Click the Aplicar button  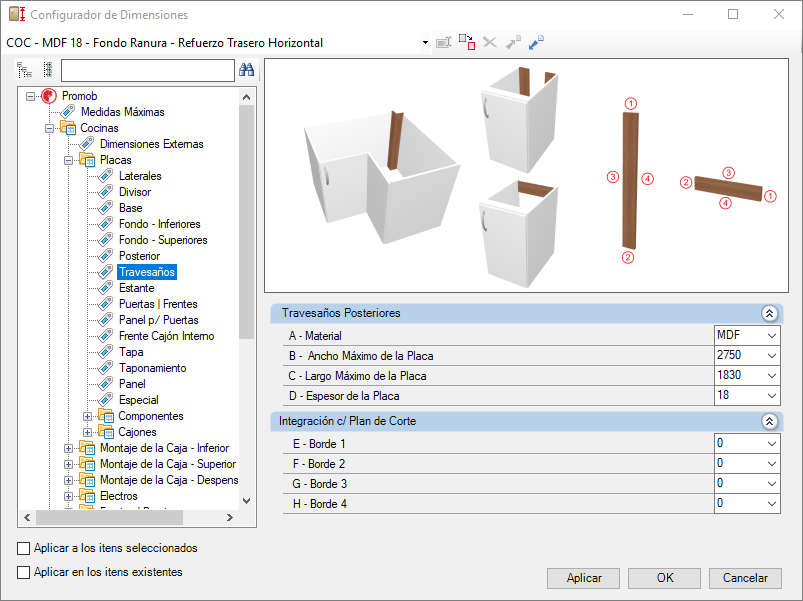pyautogui.click(x=583, y=578)
